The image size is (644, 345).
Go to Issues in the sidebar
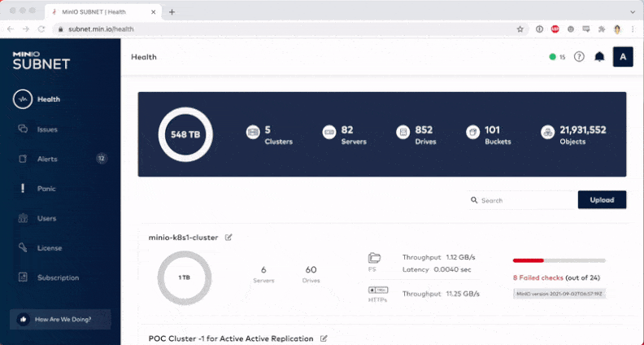[x=46, y=129]
